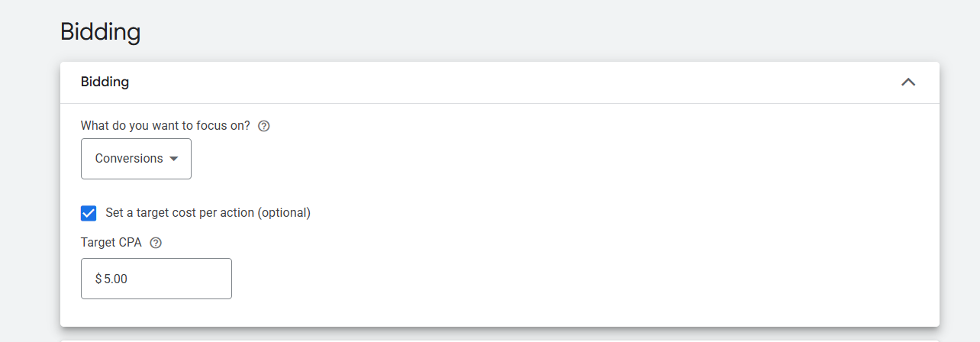Collapse the Bidding card with the chevron
Screen dimensions: 980x342
point(907,82)
